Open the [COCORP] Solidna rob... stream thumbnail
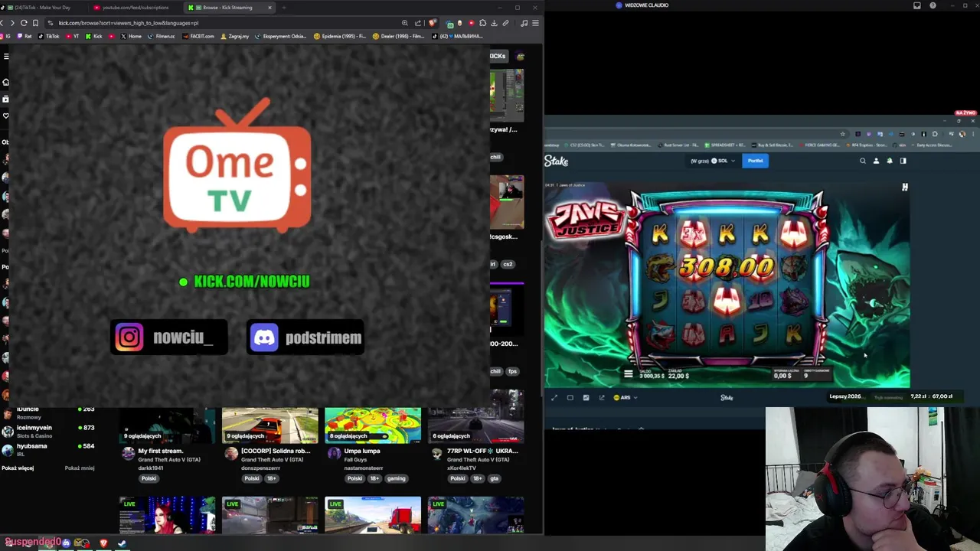 coord(269,425)
